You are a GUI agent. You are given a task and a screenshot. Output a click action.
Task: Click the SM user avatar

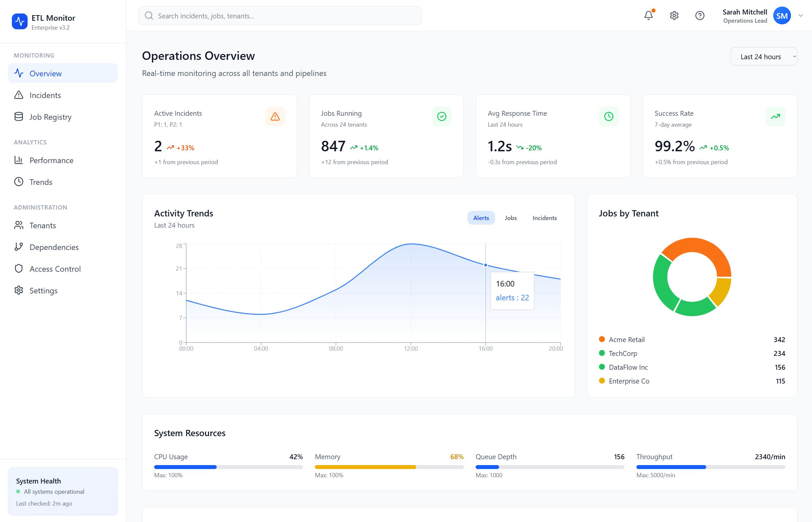pos(782,15)
